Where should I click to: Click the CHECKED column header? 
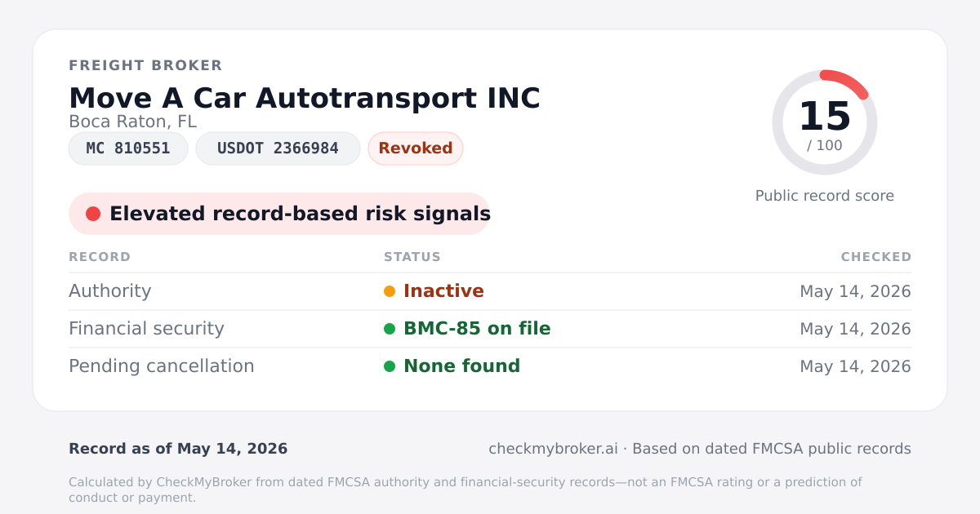(x=876, y=257)
